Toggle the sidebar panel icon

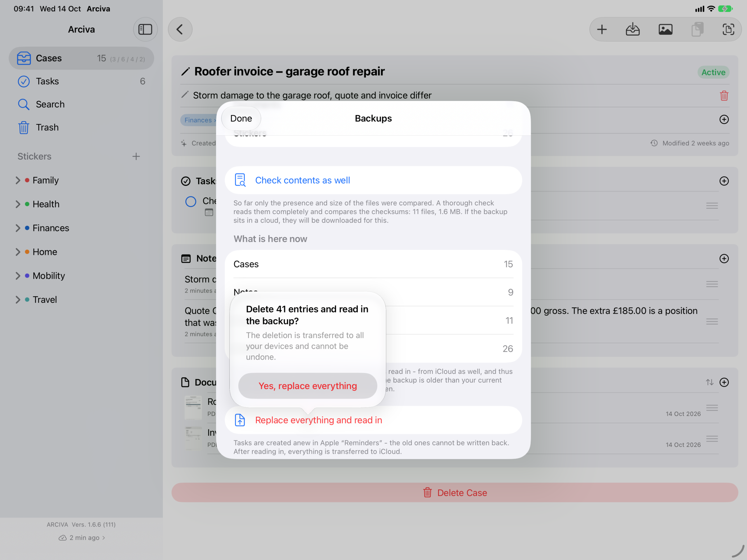pyautogui.click(x=145, y=29)
